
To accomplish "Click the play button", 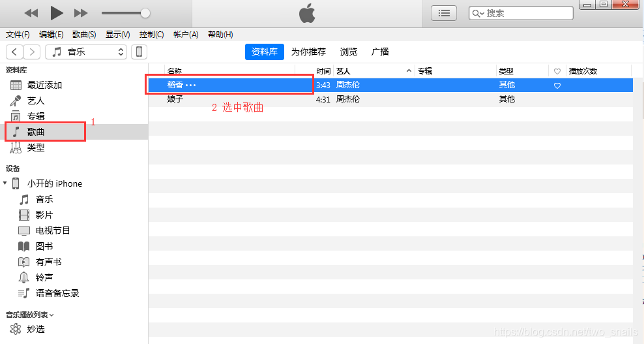I will pyautogui.click(x=56, y=13).
